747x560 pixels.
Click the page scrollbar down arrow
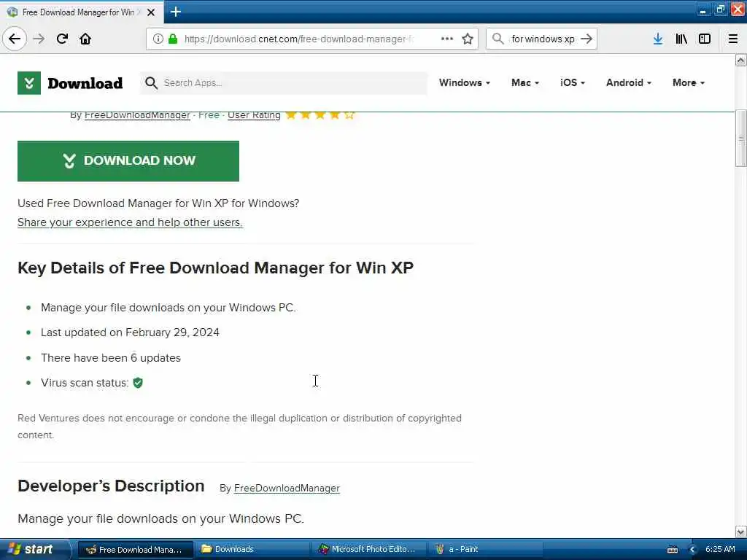pos(740,532)
